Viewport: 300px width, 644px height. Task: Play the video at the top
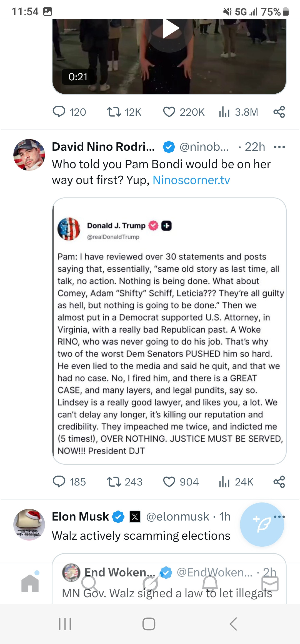[170, 29]
